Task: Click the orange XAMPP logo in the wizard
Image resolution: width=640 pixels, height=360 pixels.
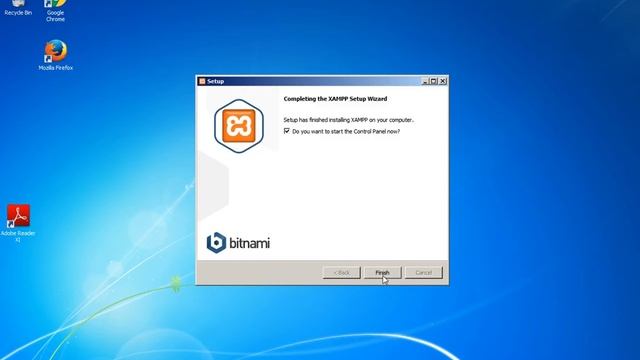Action: pyautogui.click(x=239, y=126)
